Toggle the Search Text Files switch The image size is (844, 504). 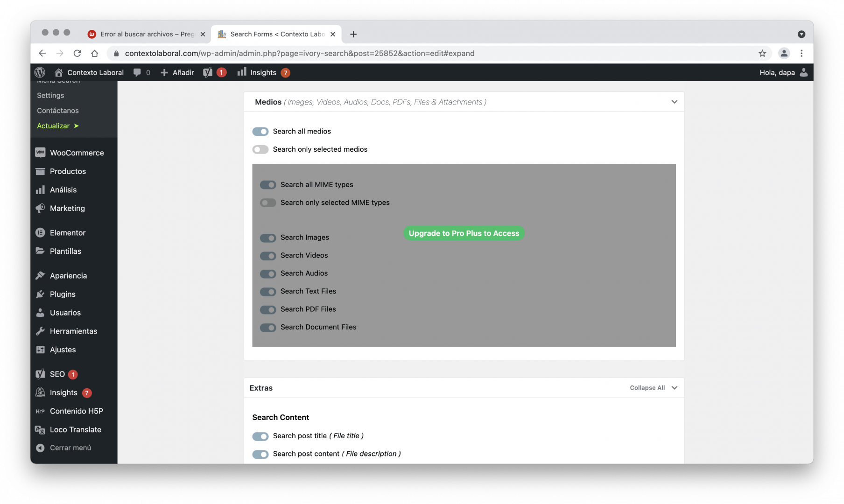click(x=268, y=292)
